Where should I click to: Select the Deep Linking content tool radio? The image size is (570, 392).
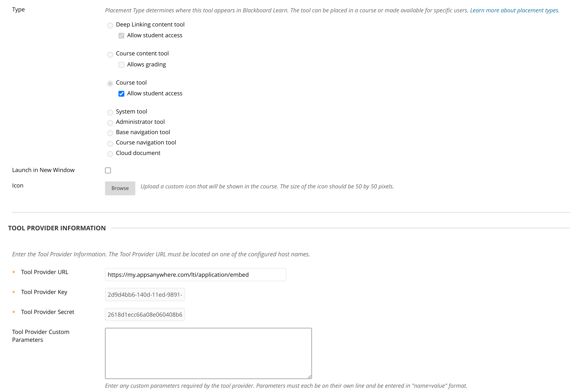click(110, 25)
